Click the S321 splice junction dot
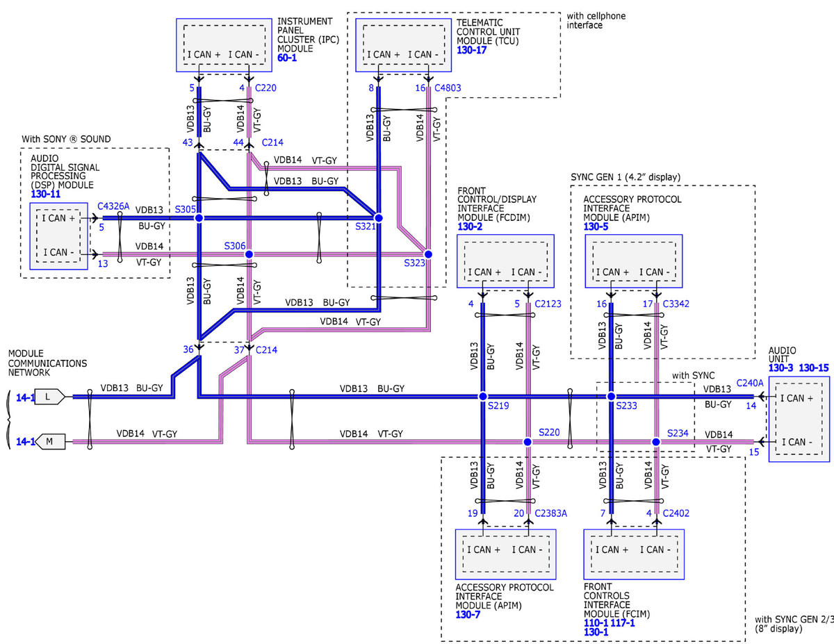The width and height of the screenshot is (834, 644). point(379,217)
